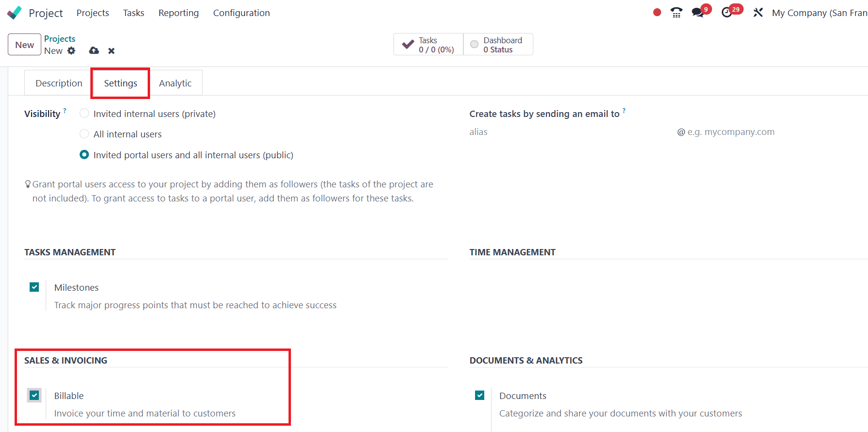Select Invited portal users (public) option

[x=84, y=154]
